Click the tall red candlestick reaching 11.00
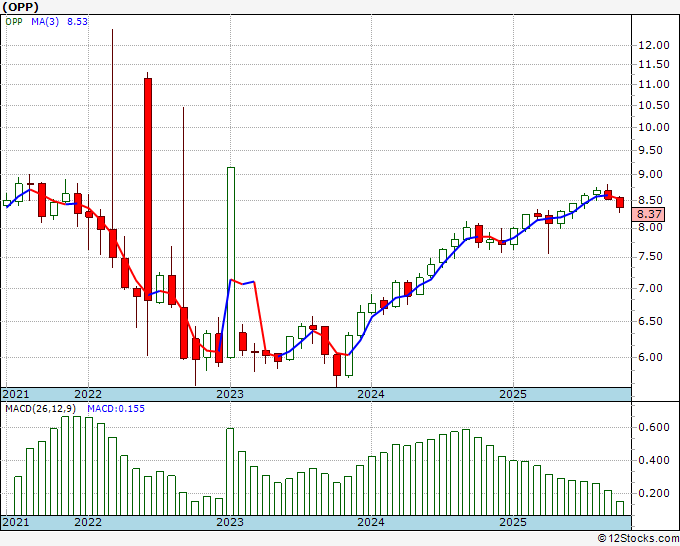Viewport: 680px width, 546px height. tap(148, 189)
